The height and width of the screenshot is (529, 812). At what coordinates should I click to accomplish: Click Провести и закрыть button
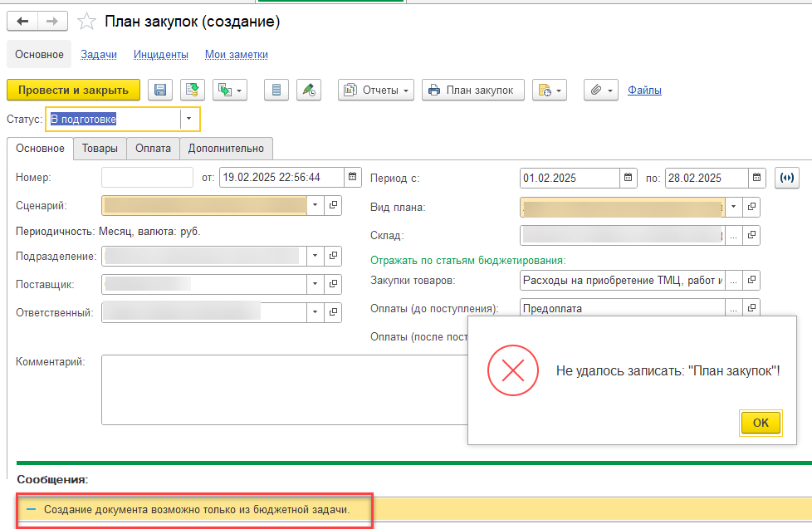coord(74,91)
